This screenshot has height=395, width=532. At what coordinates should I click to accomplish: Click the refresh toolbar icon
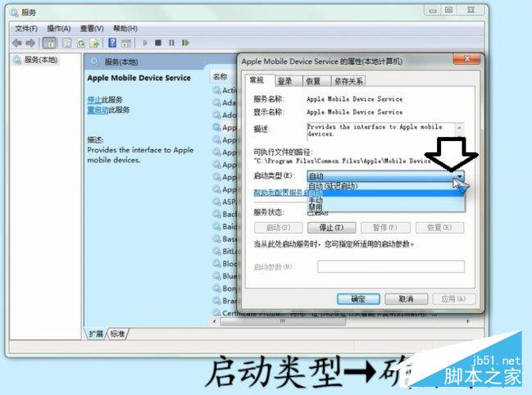click(81, 43)
